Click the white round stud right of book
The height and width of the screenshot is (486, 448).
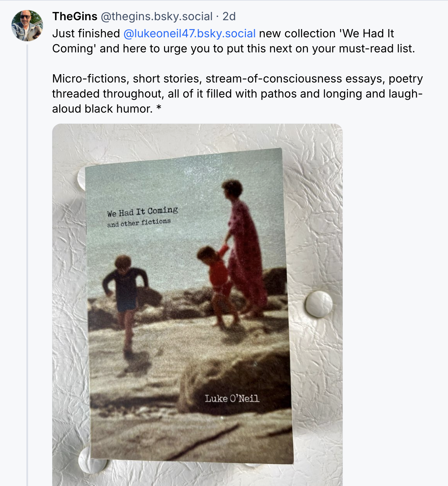pos(318,304)
